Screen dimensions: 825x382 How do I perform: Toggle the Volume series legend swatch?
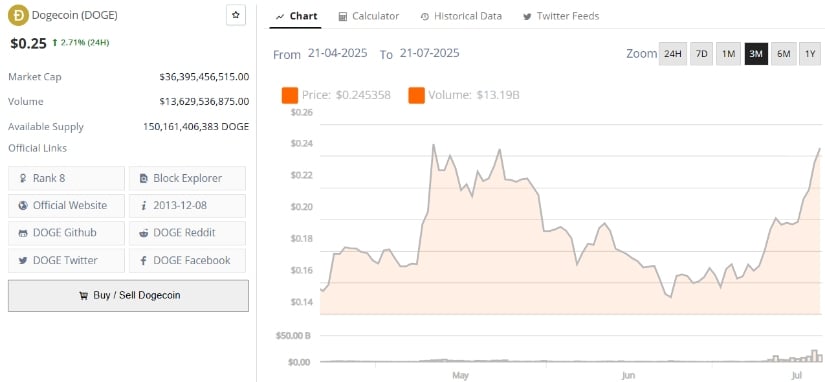click(x=416, y=95)
